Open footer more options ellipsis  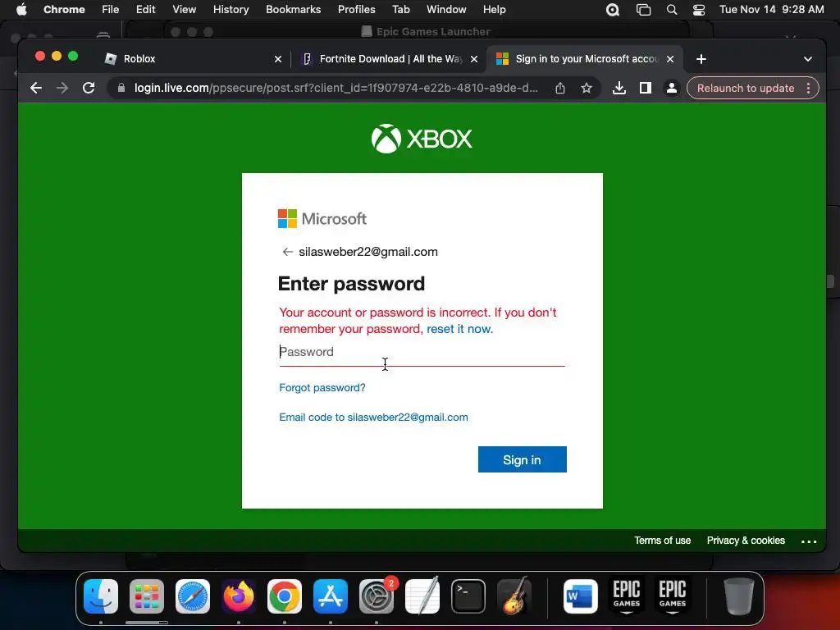point(808,541)
